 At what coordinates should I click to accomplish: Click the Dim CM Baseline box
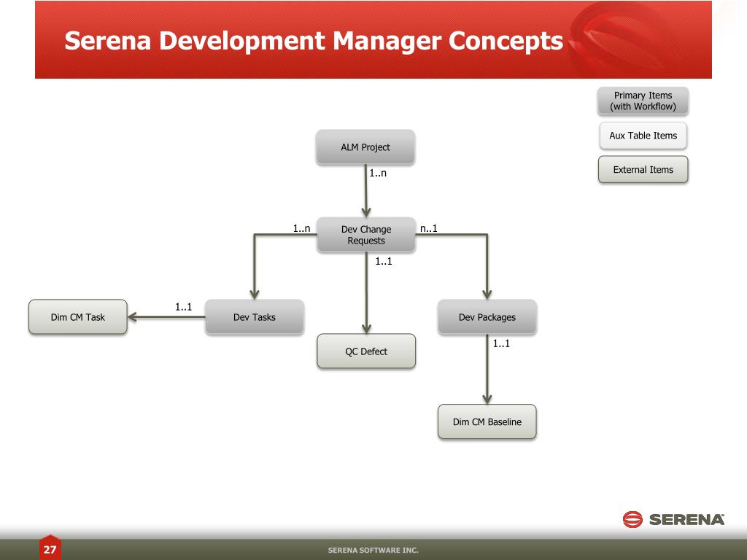click(487, 422)
